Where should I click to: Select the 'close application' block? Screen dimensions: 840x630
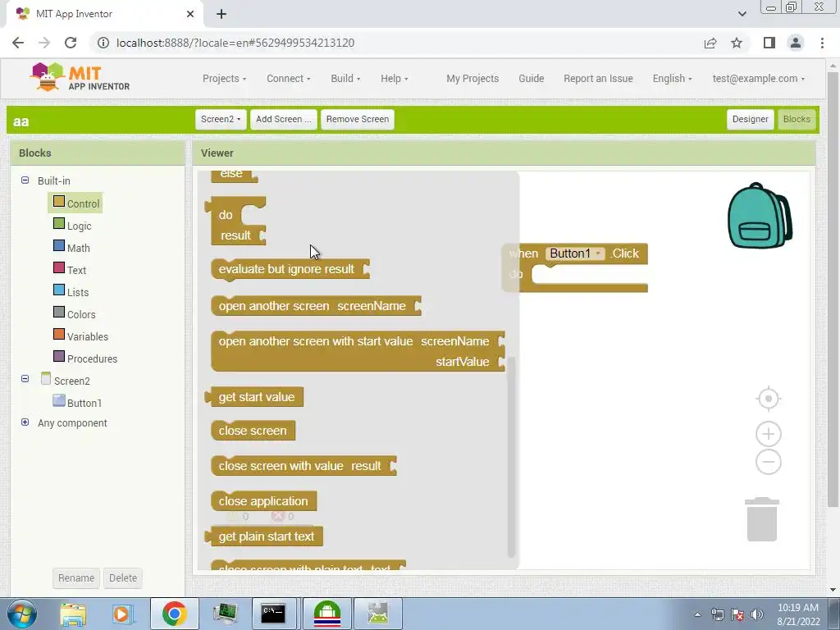pyautogui.click(x=263, y=501)
